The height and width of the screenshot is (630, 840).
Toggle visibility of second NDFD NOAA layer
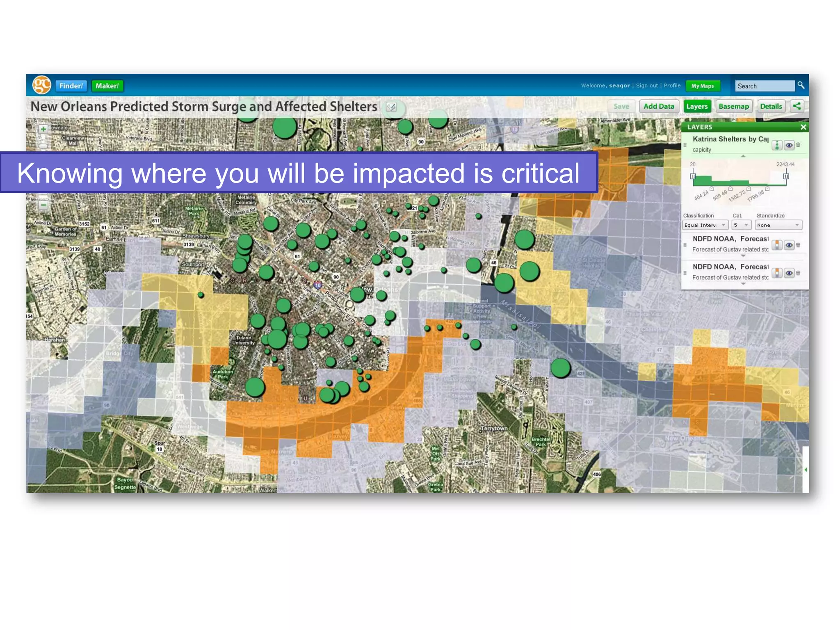click(789, 273)
